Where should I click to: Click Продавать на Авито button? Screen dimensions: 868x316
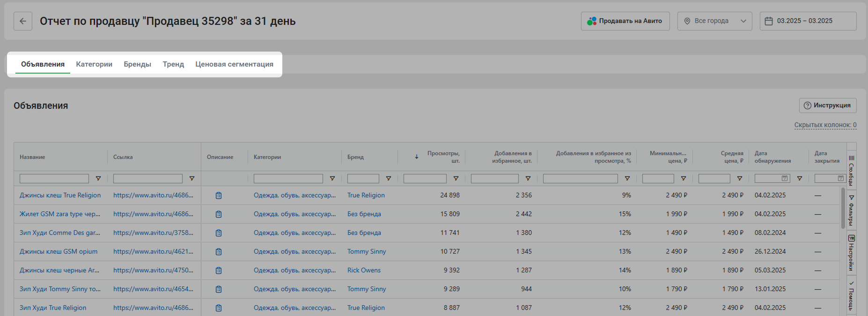point(625,21)
